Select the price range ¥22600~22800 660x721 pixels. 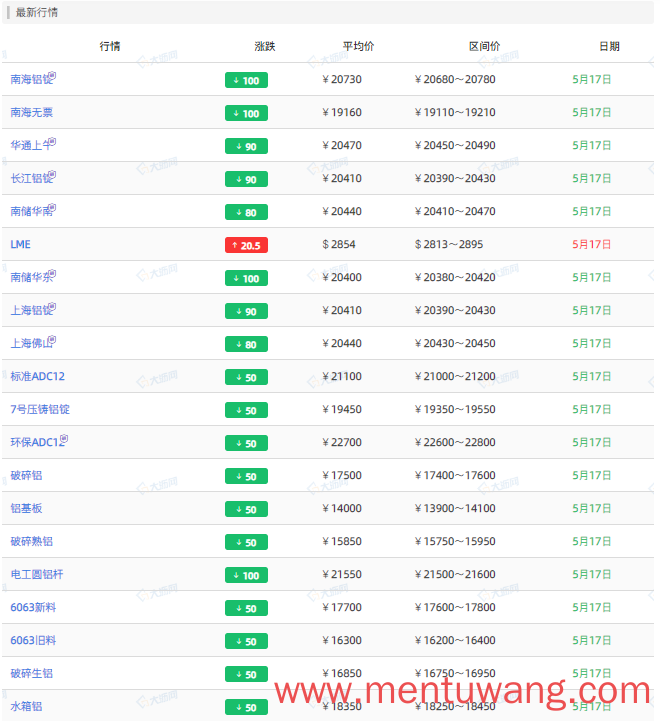tap(455, 442)
